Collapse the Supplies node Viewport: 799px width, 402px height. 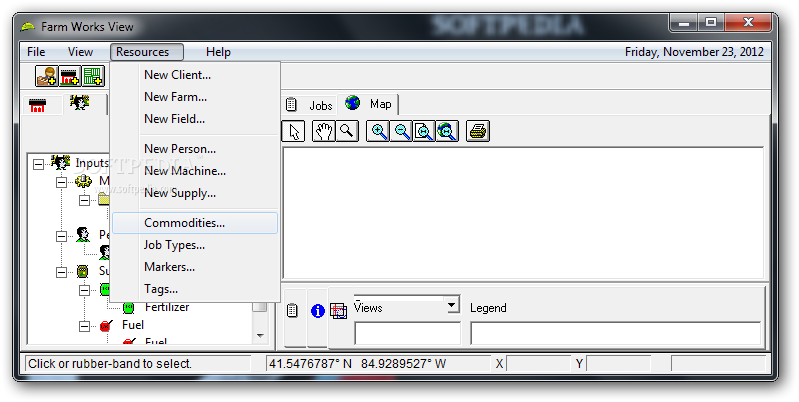[x=61, y=272]
